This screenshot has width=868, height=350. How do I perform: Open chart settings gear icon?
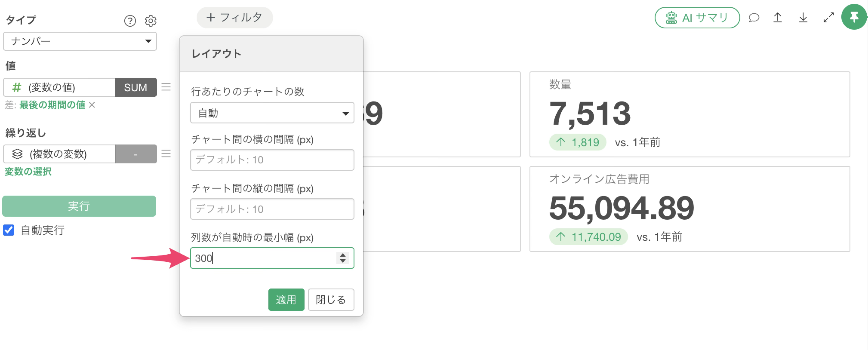pyautogui.click(x=151, y=21)
